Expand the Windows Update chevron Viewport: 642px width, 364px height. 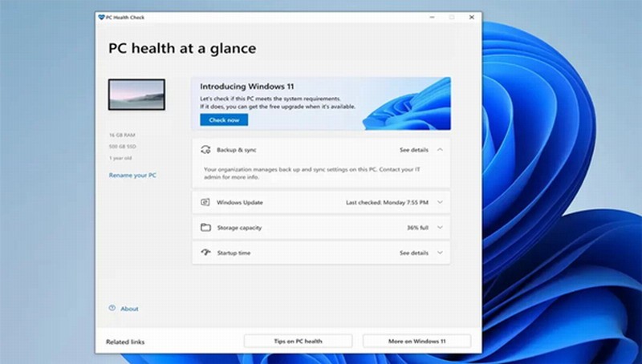tap(440, 202)
